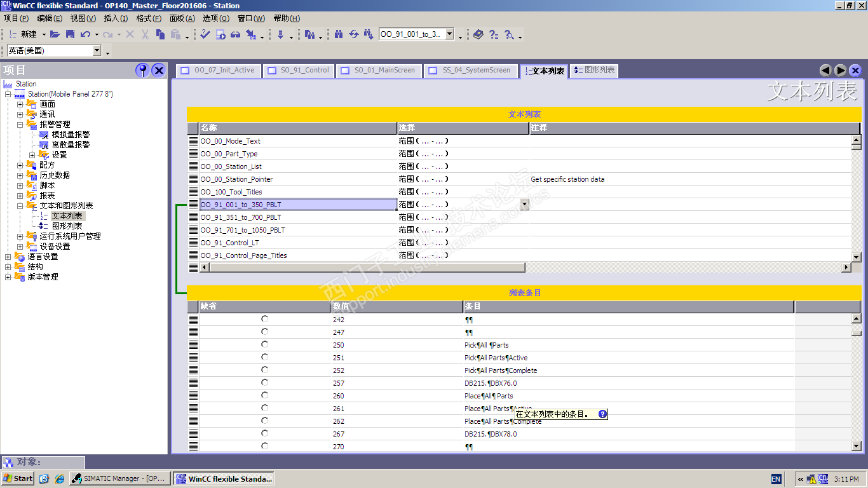Select the default radio button for value 251
The height and width of the screenshot is (488, 868).
pyautogui.click(x=264, y=357)
